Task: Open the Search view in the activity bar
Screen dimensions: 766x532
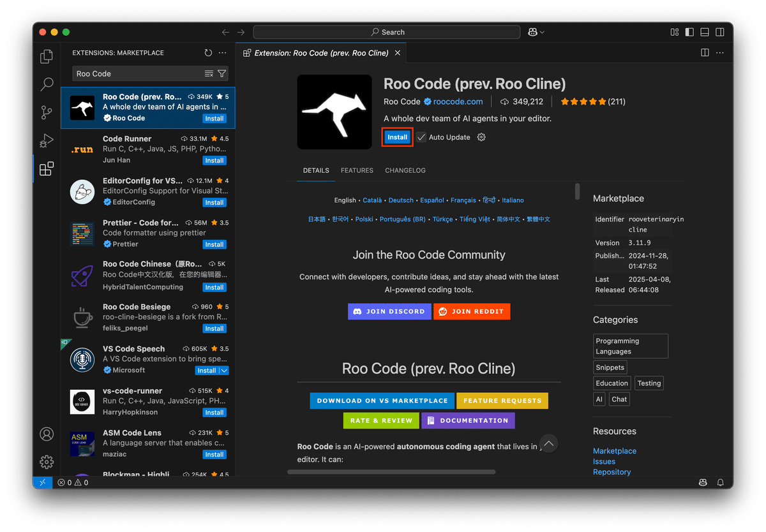Action: coord(46,84)
